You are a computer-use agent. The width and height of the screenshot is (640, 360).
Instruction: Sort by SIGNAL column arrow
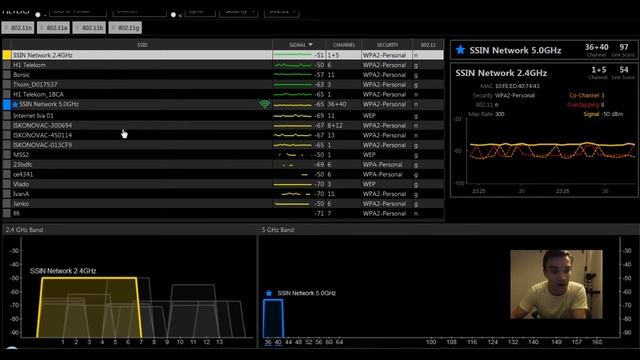pyautogui.click(x=311, y=44)
